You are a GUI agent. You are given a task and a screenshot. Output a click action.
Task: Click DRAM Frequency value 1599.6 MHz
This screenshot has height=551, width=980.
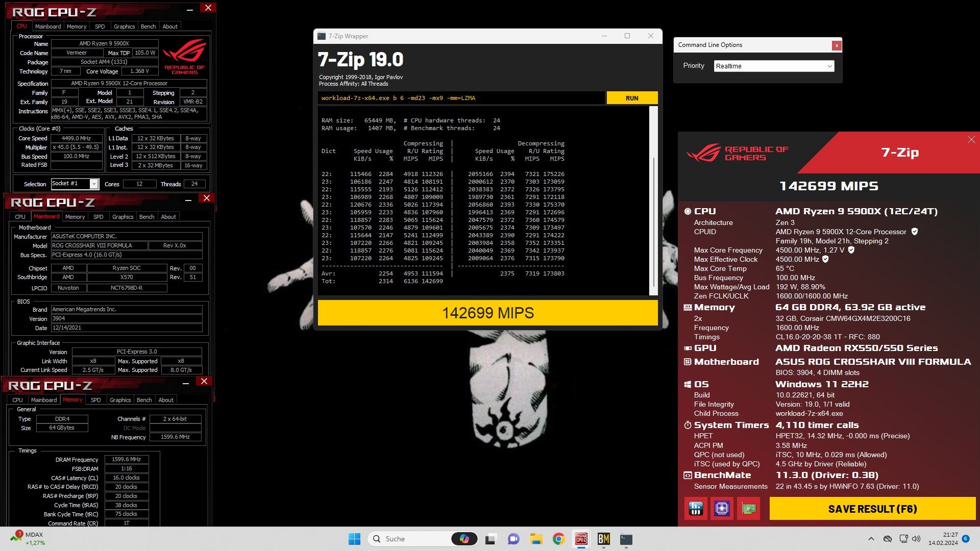126,460
